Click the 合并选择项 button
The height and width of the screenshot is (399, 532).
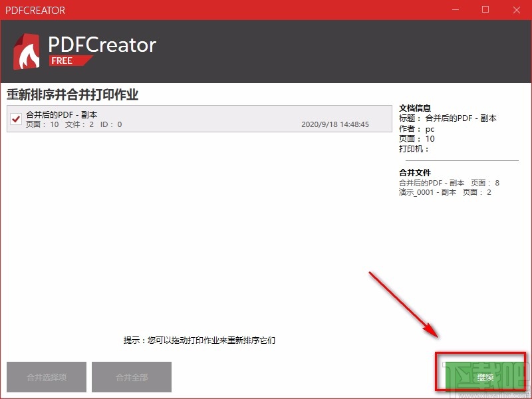(x=45, y=376)
